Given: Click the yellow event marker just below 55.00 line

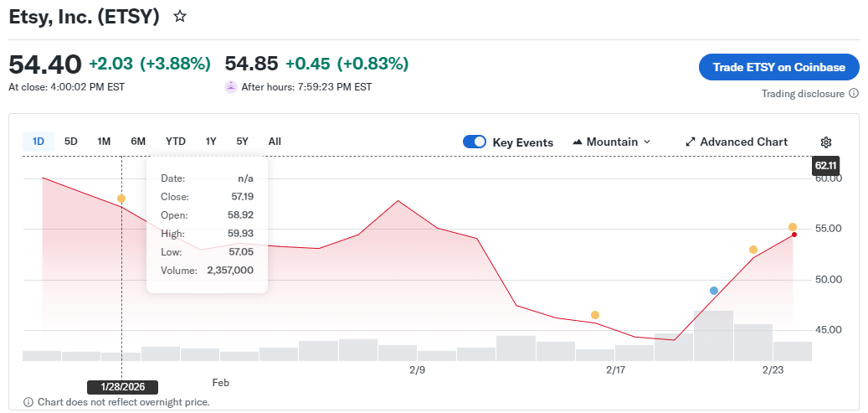Looking at the screenshot, I should tap(753, 250).
